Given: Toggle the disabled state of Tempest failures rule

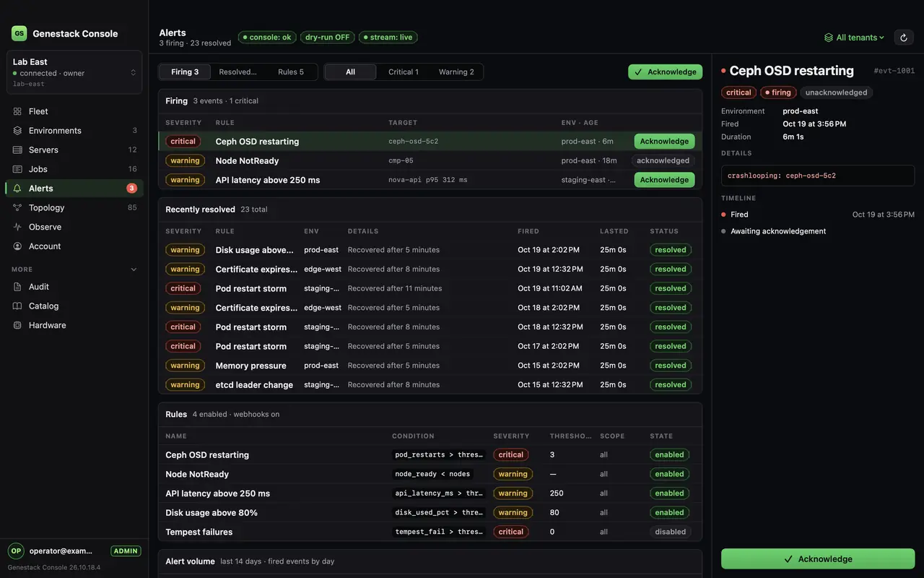Looking at the screenshot, I should point(671,532).
